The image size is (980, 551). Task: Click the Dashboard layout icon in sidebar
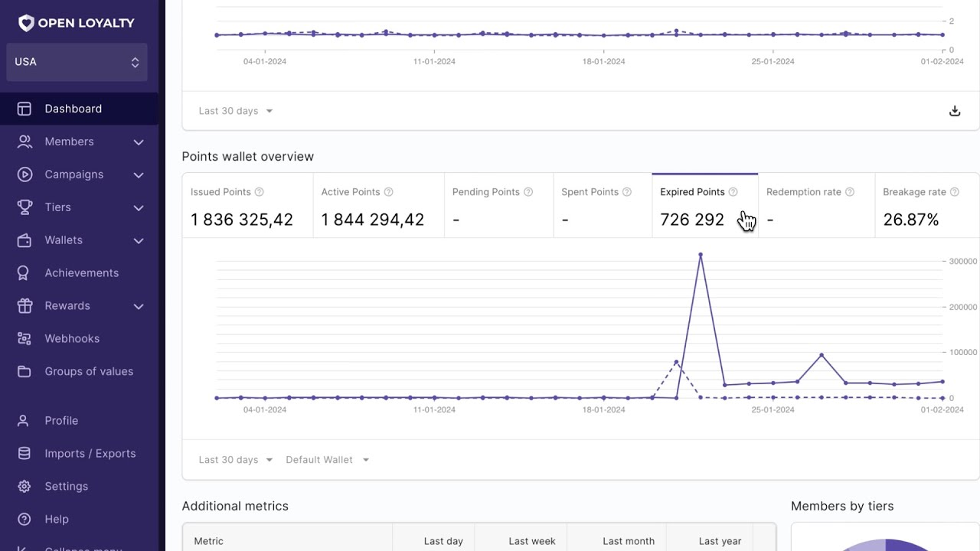pyautogui.click(x=24, y=109)
